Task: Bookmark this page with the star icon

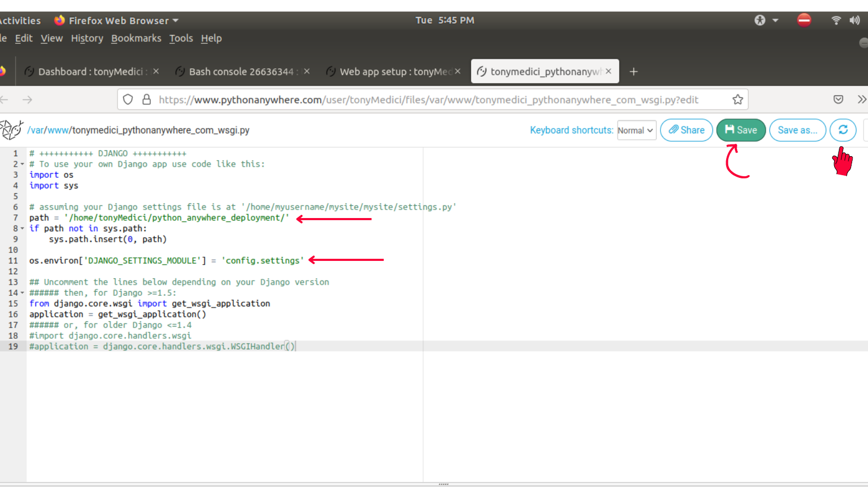Action: point(738,99)
